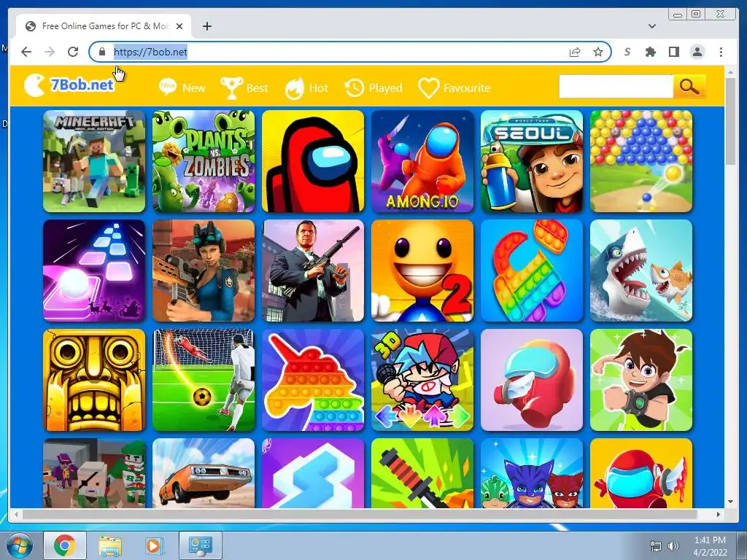Open the red impostor with knife game

pos(532,380)
